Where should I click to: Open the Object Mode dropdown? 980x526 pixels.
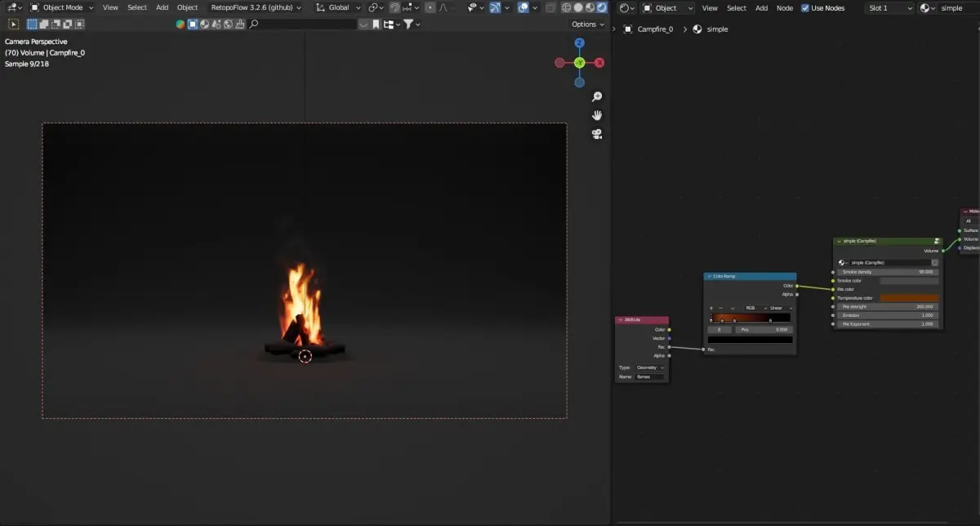[x=62, y=7]
